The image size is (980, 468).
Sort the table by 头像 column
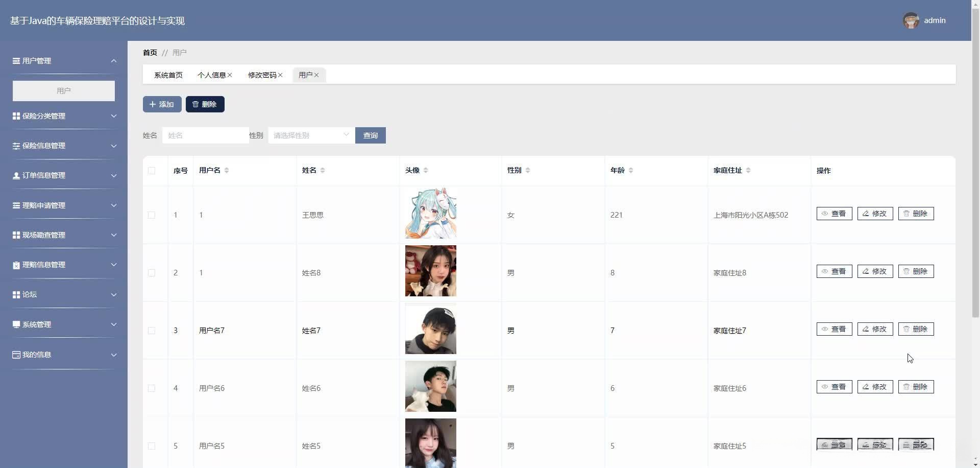(426, 170)
